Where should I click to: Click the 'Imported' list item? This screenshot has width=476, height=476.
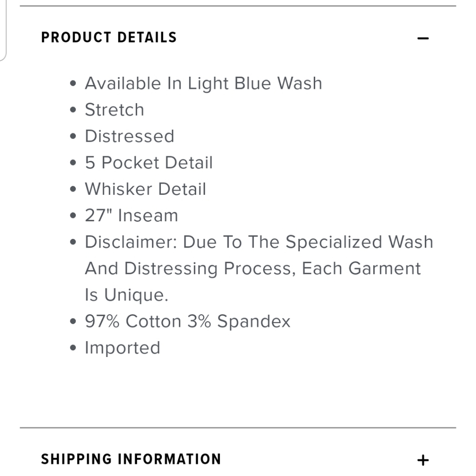122,348
